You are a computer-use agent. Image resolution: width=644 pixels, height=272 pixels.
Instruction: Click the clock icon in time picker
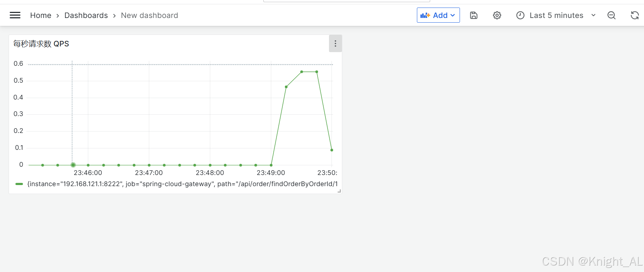point(520,15)
